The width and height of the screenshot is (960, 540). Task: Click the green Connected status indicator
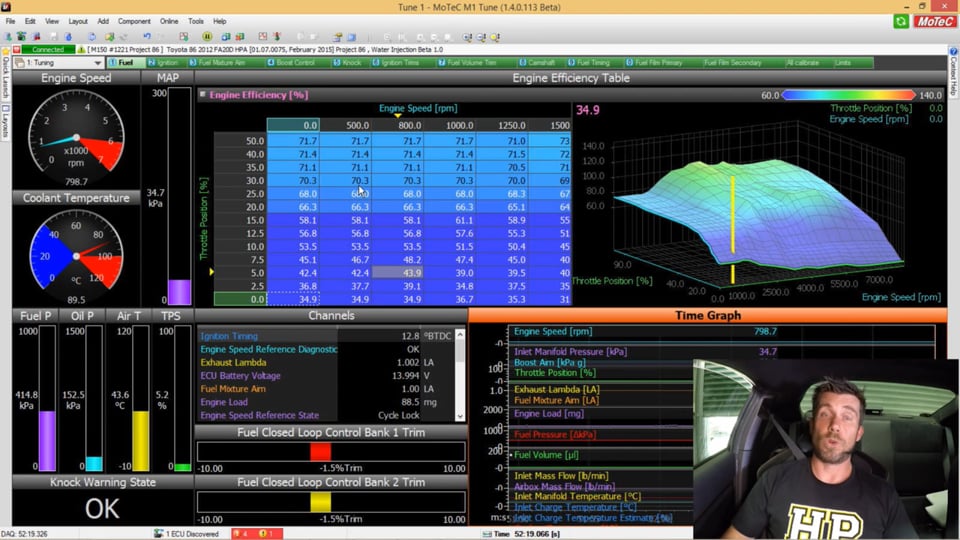(48, 50)
